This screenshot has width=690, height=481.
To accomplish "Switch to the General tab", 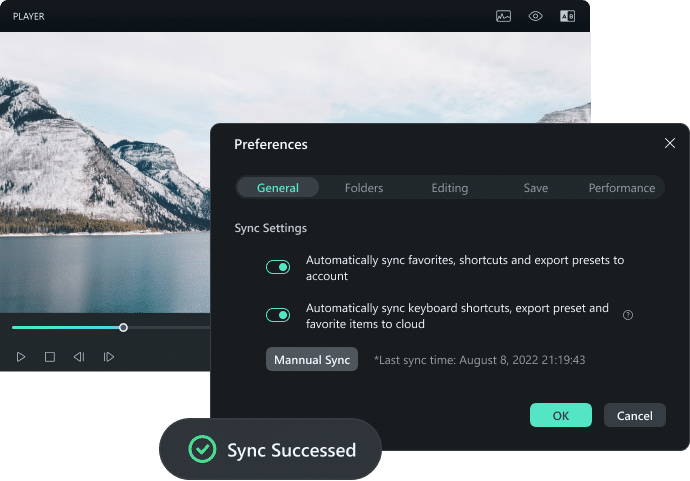I will 278,188.
